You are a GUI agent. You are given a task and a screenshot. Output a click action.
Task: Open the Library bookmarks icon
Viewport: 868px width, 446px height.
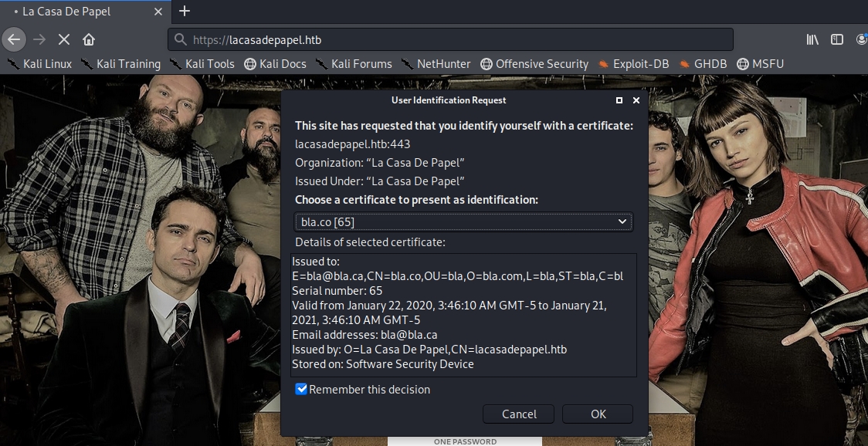point(812,39)
